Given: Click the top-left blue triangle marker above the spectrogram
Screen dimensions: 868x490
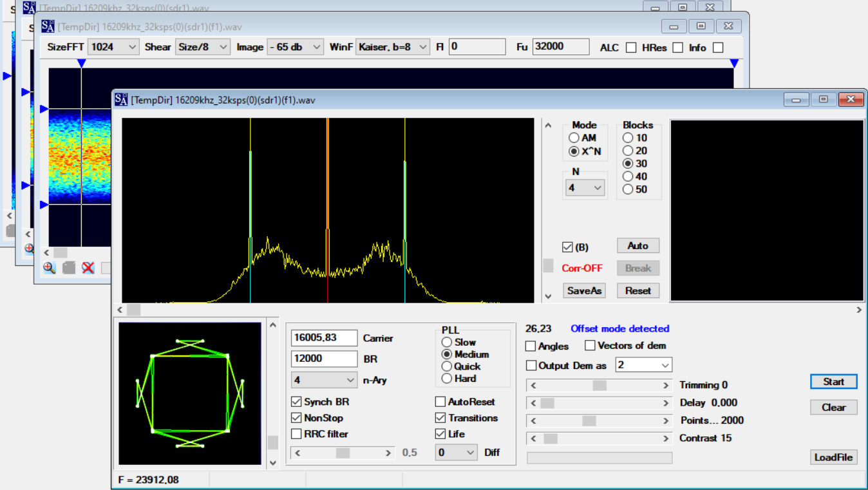Looking at the screenshot, I should [81, 63].
